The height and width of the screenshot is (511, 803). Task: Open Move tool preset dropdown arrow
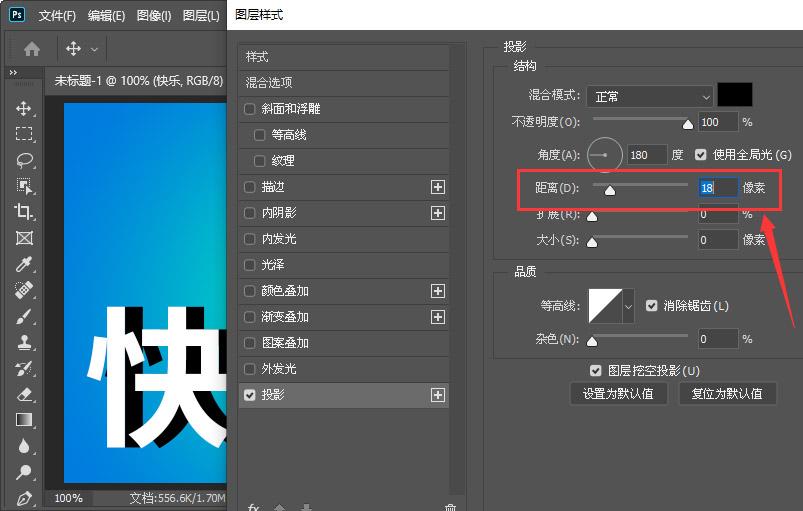click(94, 50)
